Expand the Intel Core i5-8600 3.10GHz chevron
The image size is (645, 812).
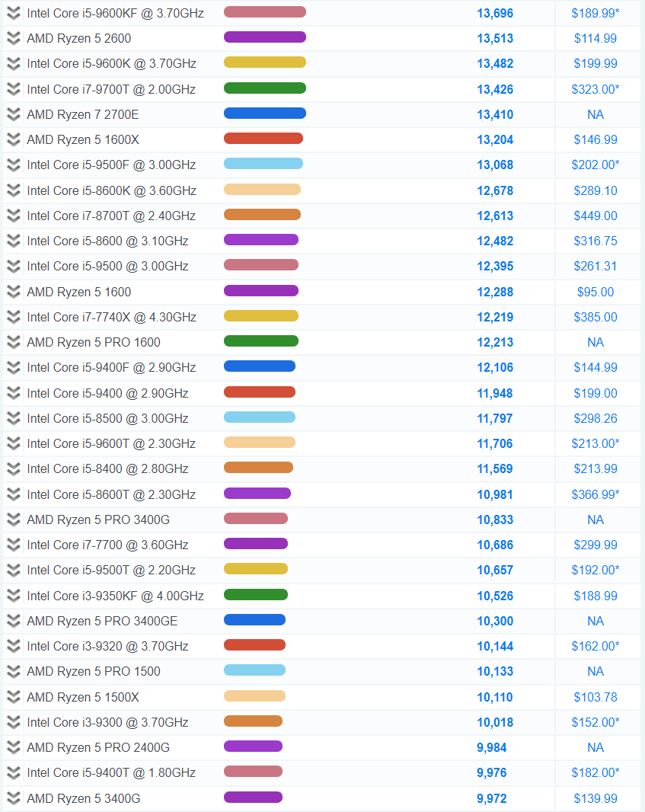pos(14,241)
